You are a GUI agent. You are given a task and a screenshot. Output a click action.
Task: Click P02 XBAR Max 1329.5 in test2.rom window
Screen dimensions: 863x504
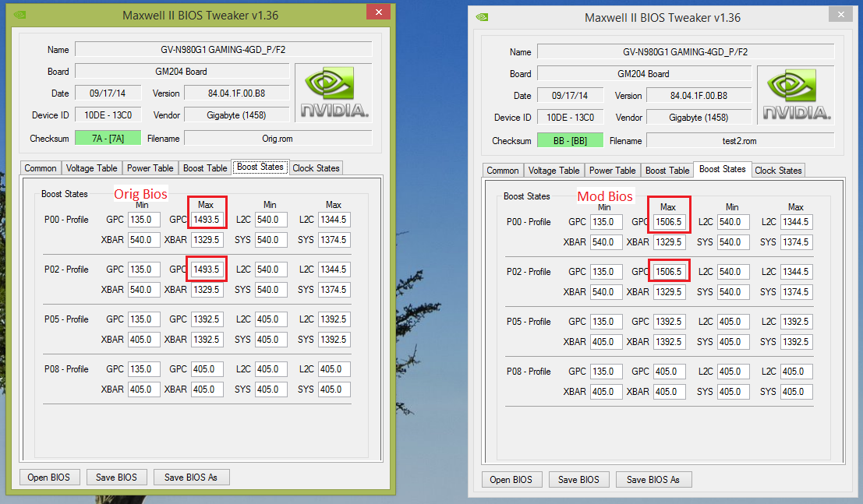click(669, 292)
